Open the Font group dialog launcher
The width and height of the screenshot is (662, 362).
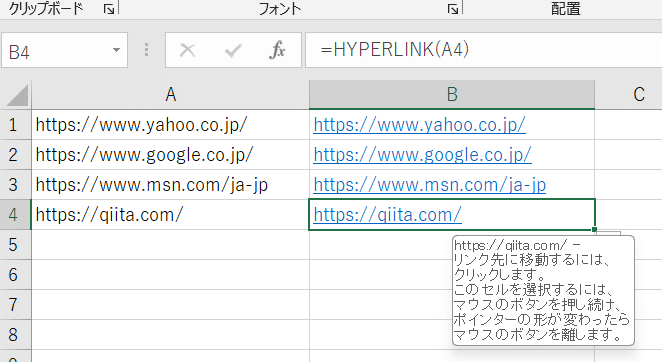point(453,8)
